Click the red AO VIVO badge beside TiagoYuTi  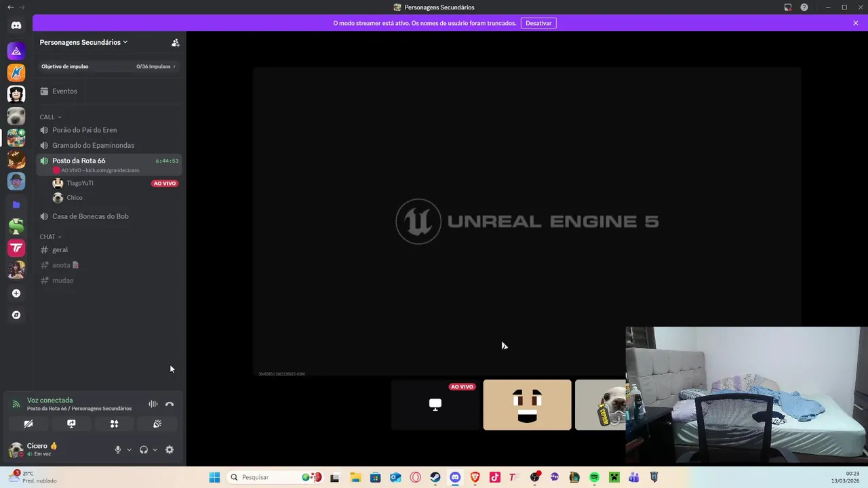click(x=165, y=183)
